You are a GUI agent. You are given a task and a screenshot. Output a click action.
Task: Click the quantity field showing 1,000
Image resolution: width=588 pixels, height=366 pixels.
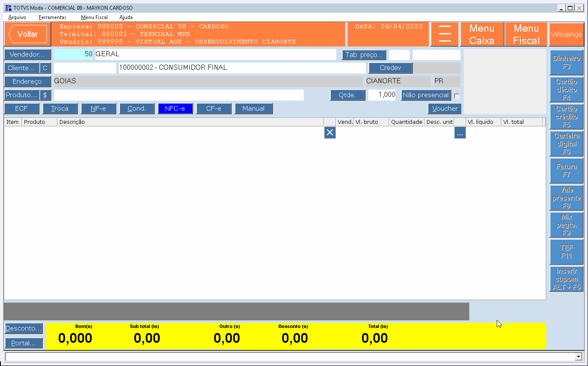click(382, 95)
